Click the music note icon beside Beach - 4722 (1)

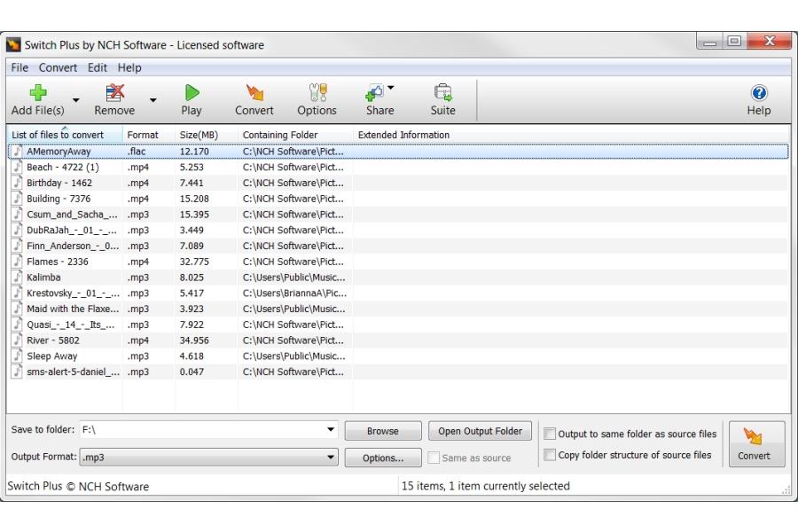(x=18, y=167)
